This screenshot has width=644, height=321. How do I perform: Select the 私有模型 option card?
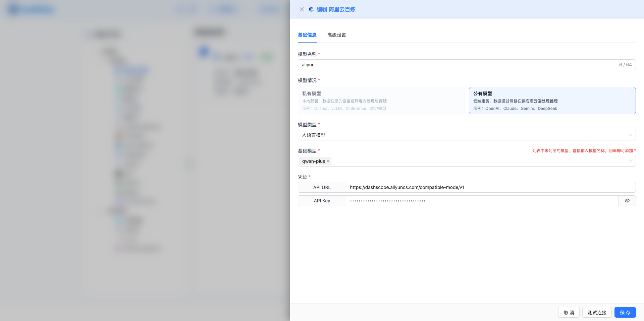[x=381, y=101]
